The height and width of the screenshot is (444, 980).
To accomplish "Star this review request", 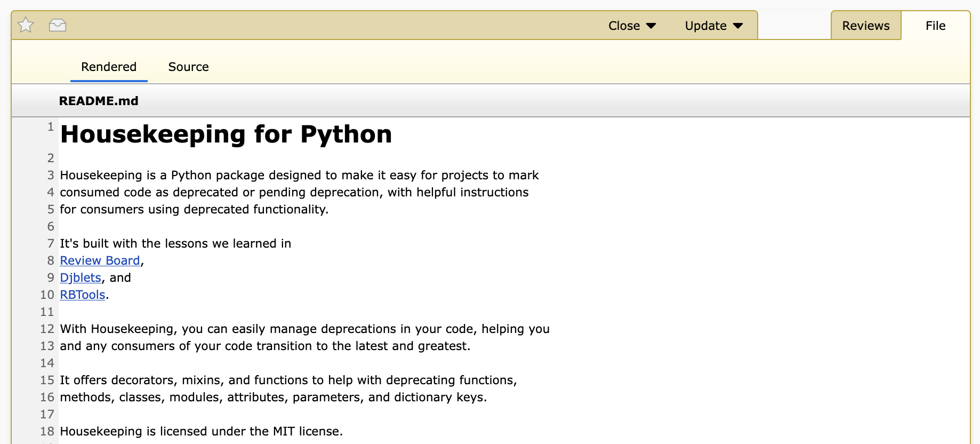I will pyautogui.click(x=26, y=25).
